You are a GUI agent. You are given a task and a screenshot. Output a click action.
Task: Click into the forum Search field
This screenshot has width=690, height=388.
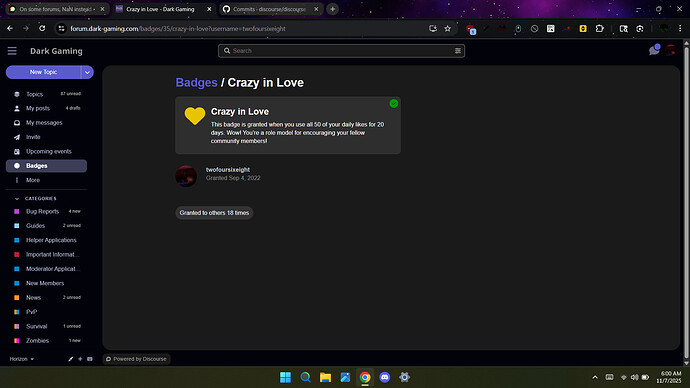(341, 51)
